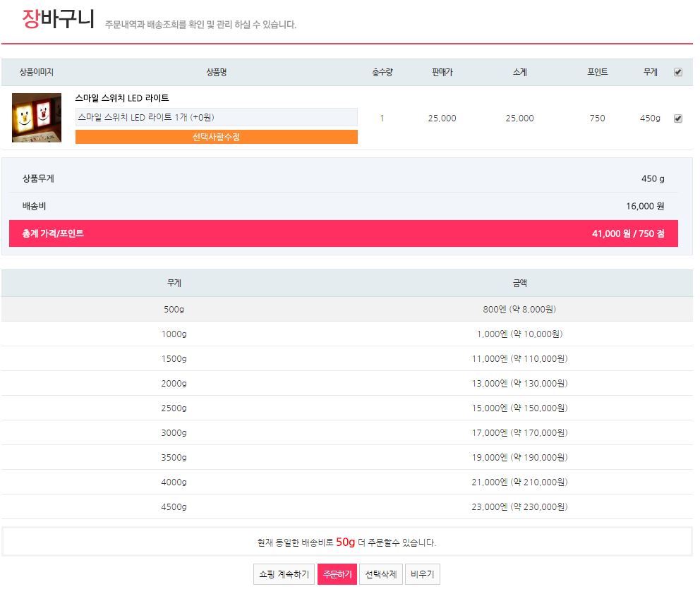Viewport: 700px width, 589px height.
Task: Click the 판매가 column header
Action: 442,72
